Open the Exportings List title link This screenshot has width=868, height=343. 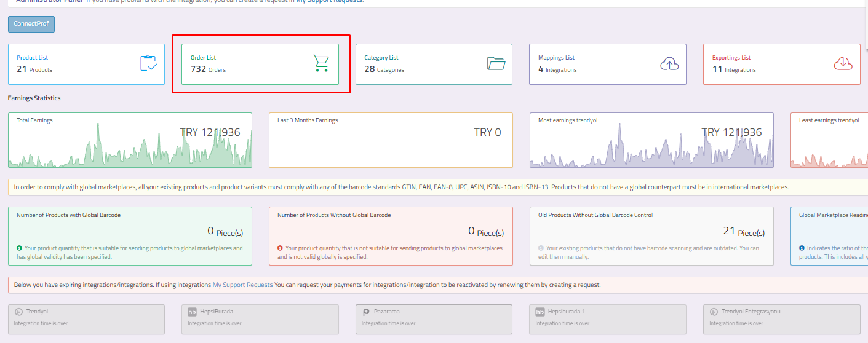pyautogui.click(x=731, y=58)
